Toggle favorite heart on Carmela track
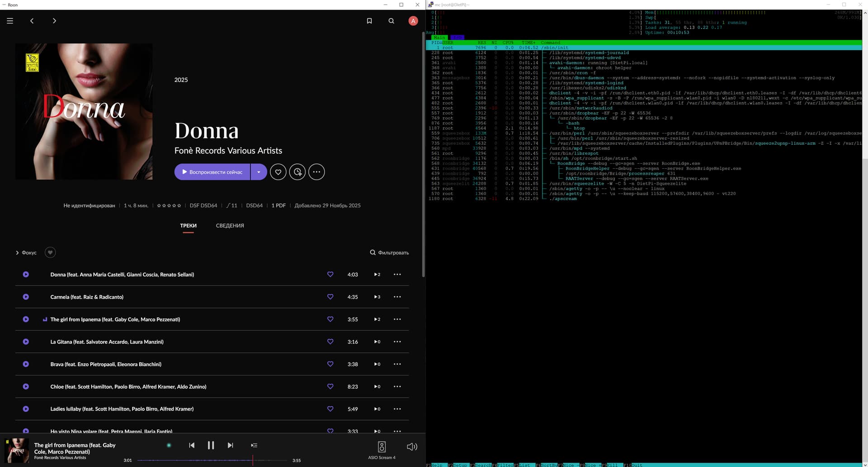This screenshot has height=467, width=868. (330, 297)
